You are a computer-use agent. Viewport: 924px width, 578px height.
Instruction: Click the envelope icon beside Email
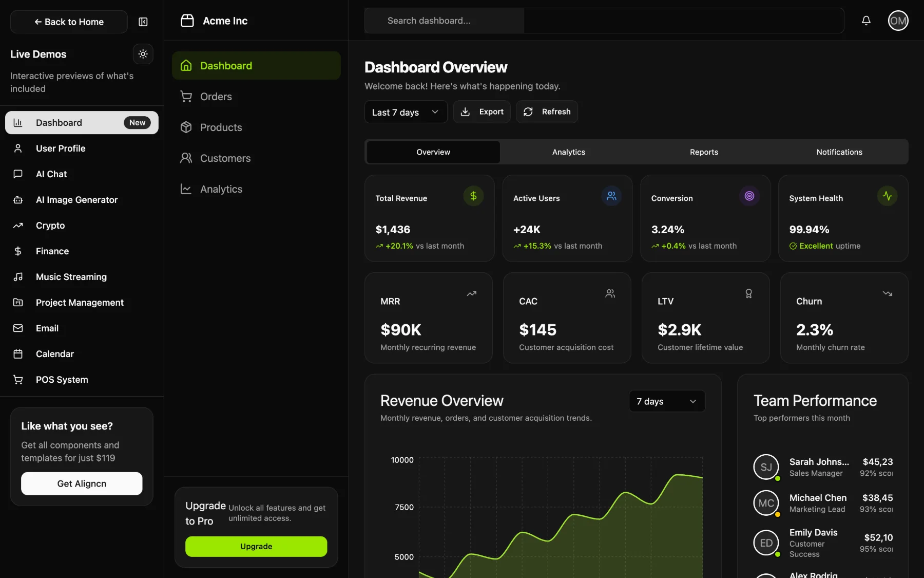(18, 328)
